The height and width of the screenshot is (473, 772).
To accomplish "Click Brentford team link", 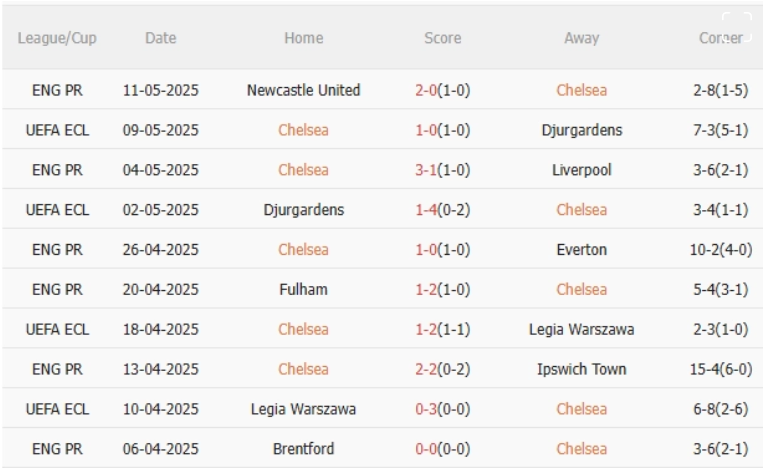I will click(x=303, y=449).
